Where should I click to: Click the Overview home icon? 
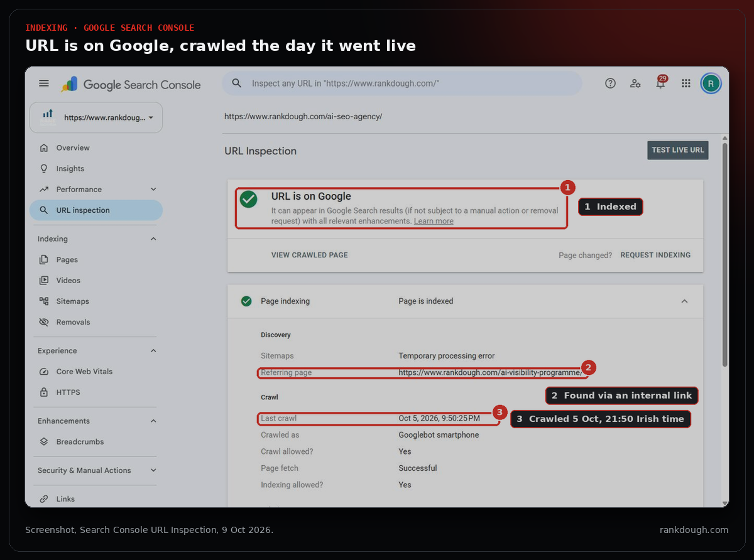pyautogui.click(x=43, y=148)
